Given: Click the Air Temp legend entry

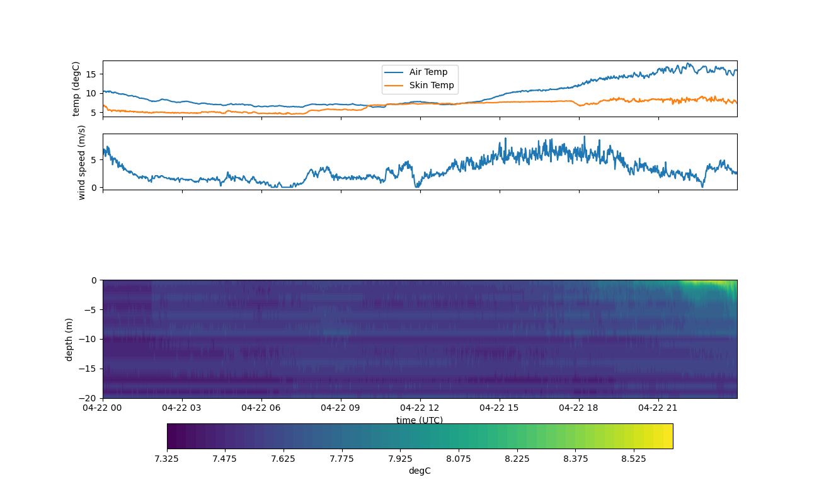Looking at the screenshot, I should 428,72.
